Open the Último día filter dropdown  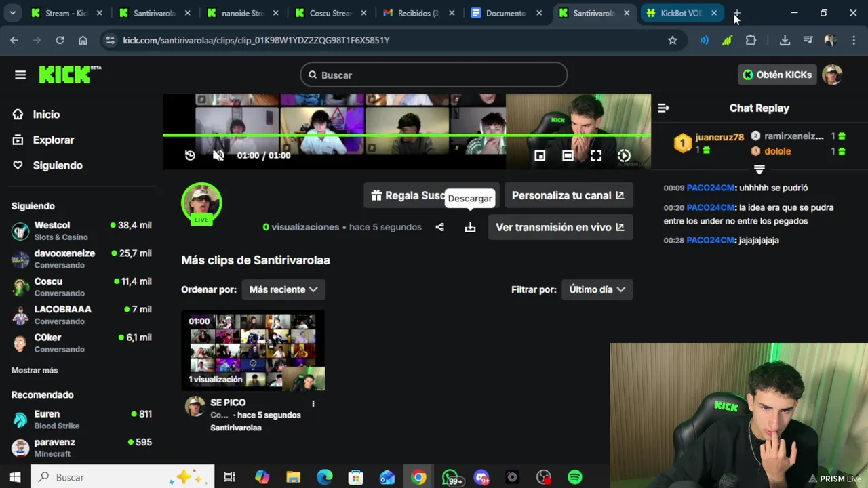coord(597,289)
